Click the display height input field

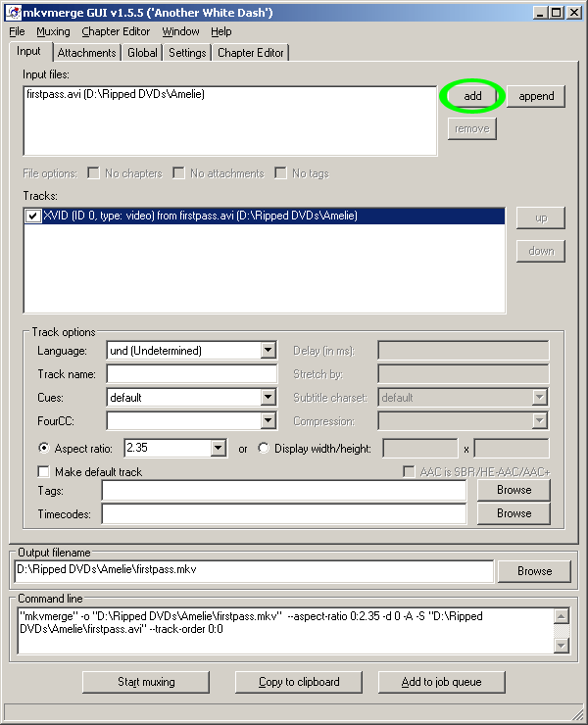click(512, 449)
